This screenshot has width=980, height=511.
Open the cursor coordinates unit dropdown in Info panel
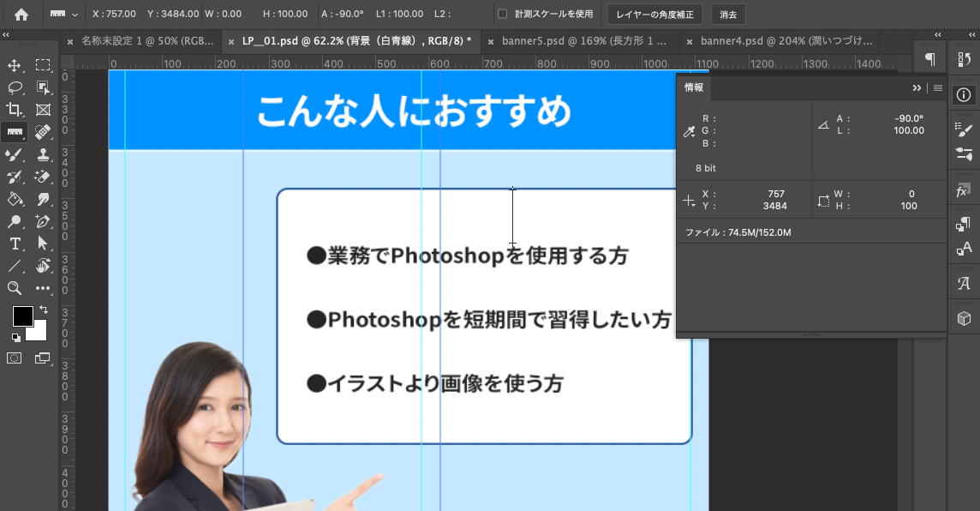click(x=689, y=201)
